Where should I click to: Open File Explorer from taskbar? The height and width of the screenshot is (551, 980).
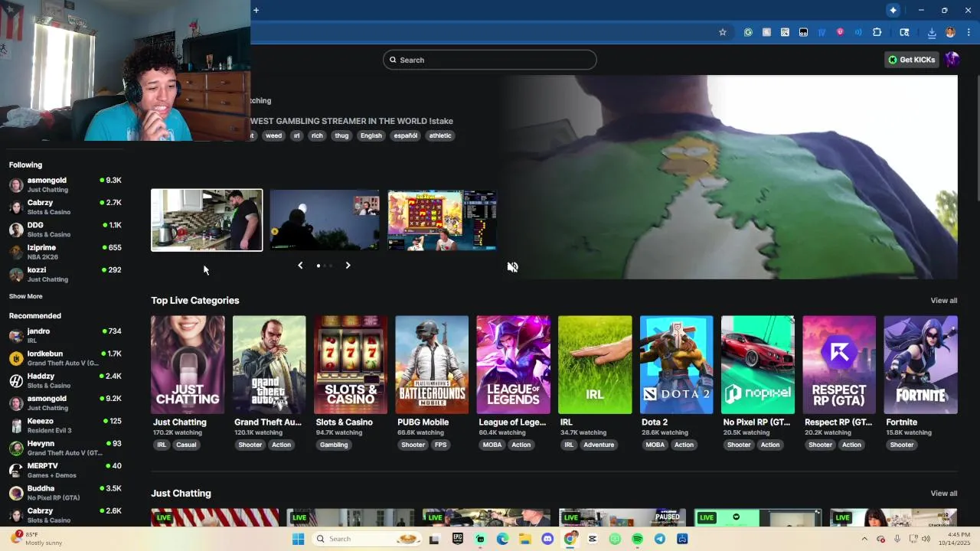click(525, 539)
